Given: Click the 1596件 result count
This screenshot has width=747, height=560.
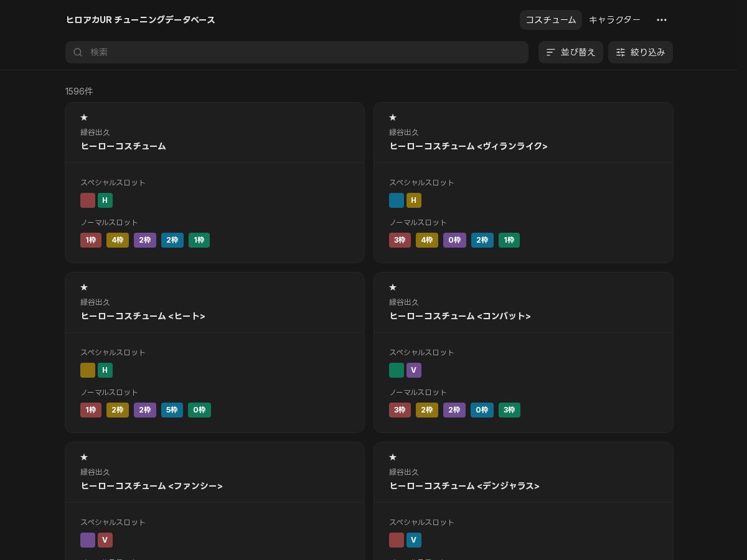Looking at the screenshot, I should [79, 91].
